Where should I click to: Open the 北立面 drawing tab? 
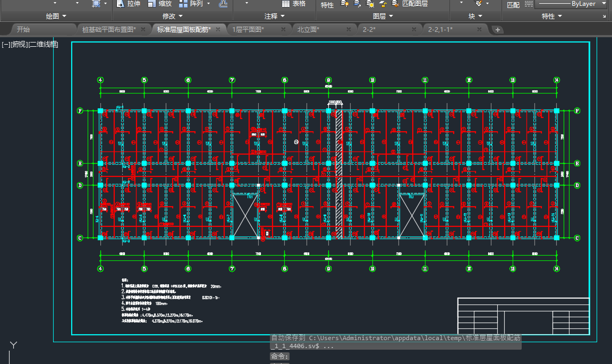click(x=308, y=30)
